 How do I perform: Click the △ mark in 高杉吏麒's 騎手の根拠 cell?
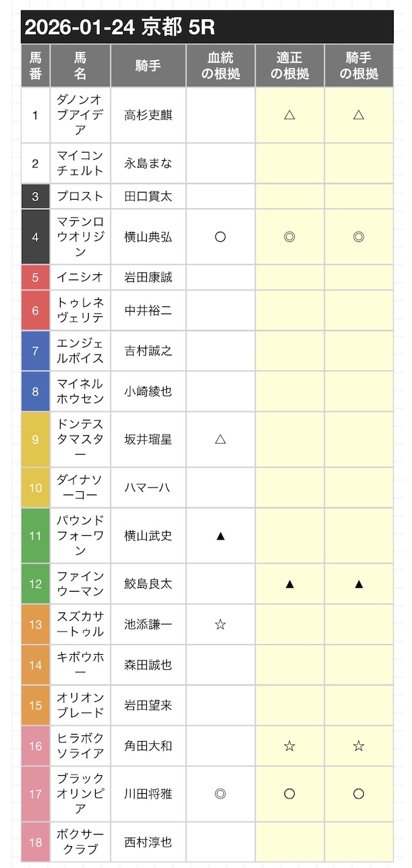pyautogui.click(x=359, y=115)
